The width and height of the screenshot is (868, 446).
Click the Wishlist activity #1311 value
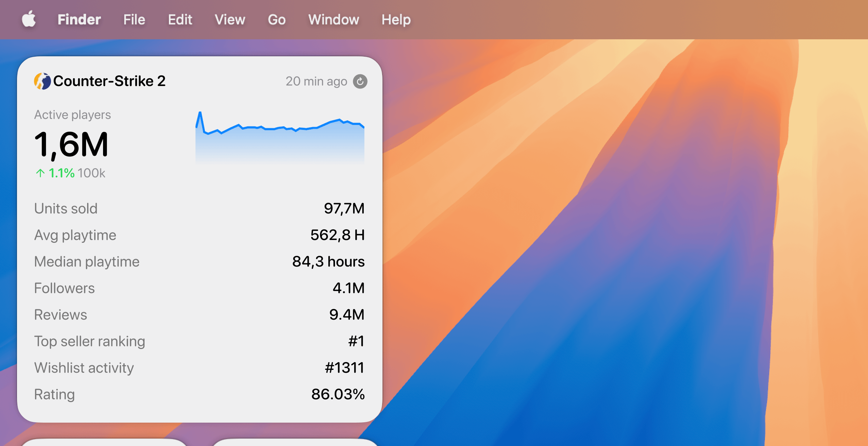344,368
